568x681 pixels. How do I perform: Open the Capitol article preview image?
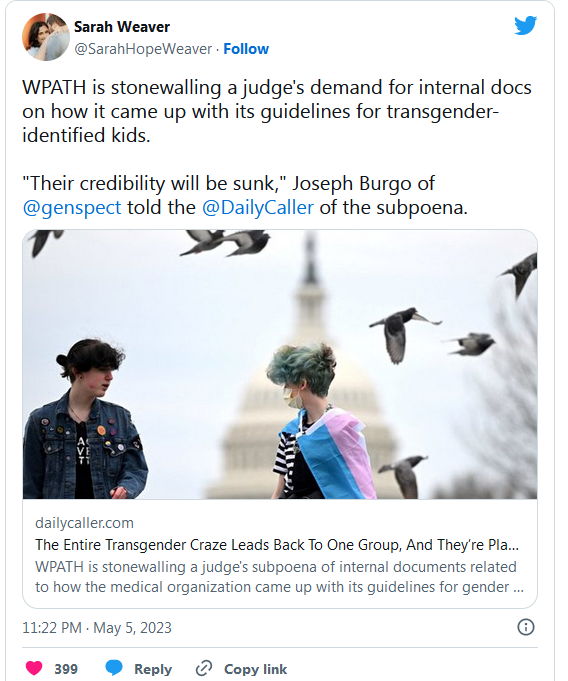(280, 364)
